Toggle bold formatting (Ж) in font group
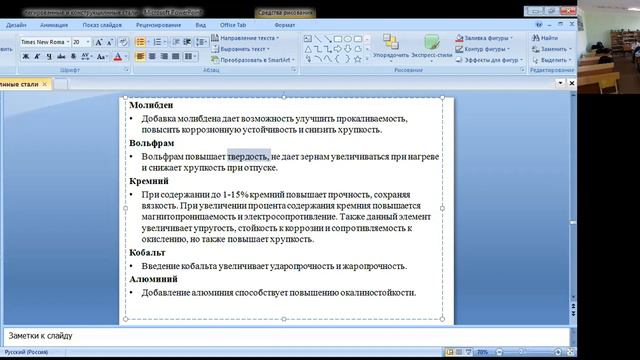Viewport: 640px width, 360px height. pos(26,56)
